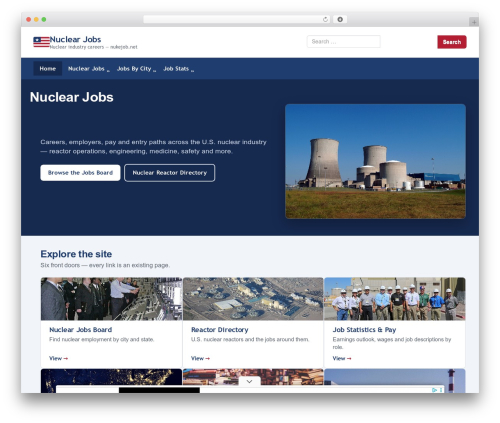
Task: Expand the Nuclear Jobs menu dropdown
Action: tap(108, 70)
